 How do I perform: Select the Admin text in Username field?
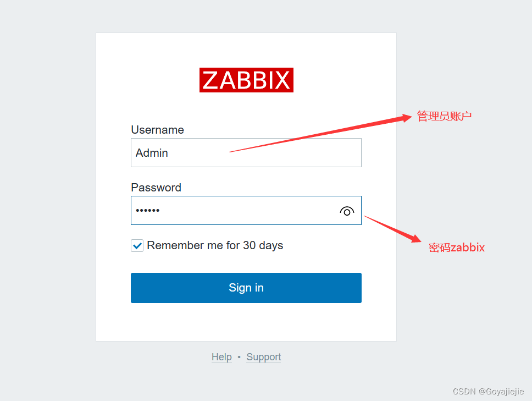pos(151,153)
